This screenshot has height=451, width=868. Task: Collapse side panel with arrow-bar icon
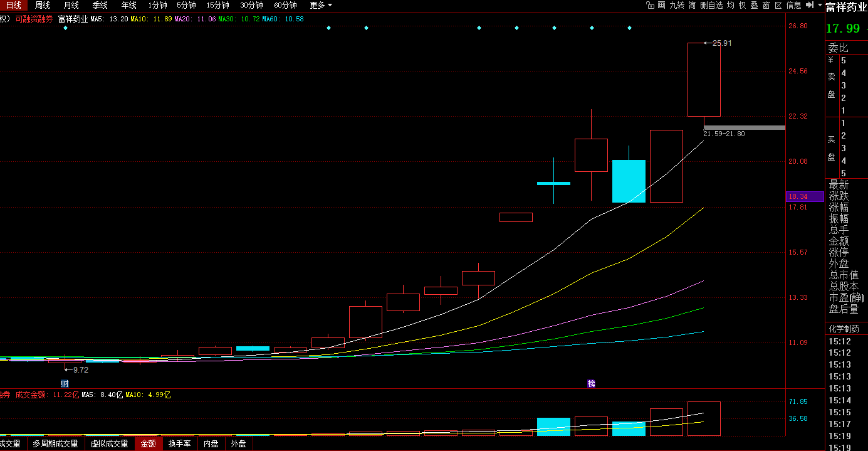(810, 5)
